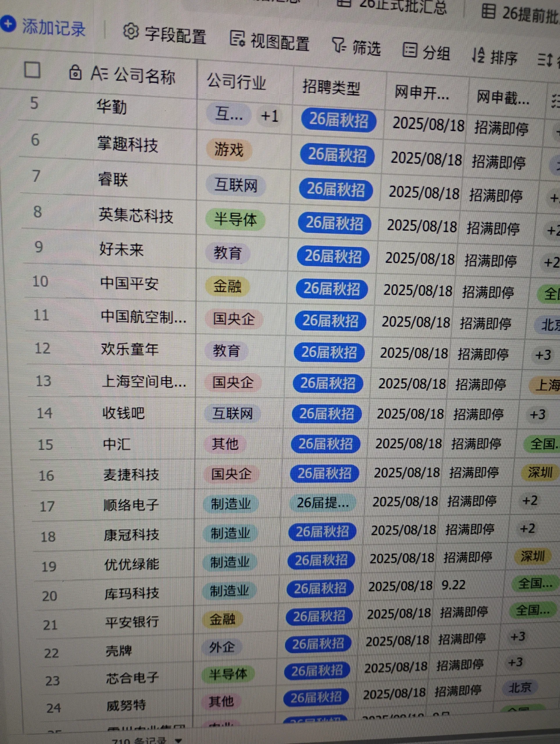
Task: Click 筛选 button
Action: pos(357,47)
